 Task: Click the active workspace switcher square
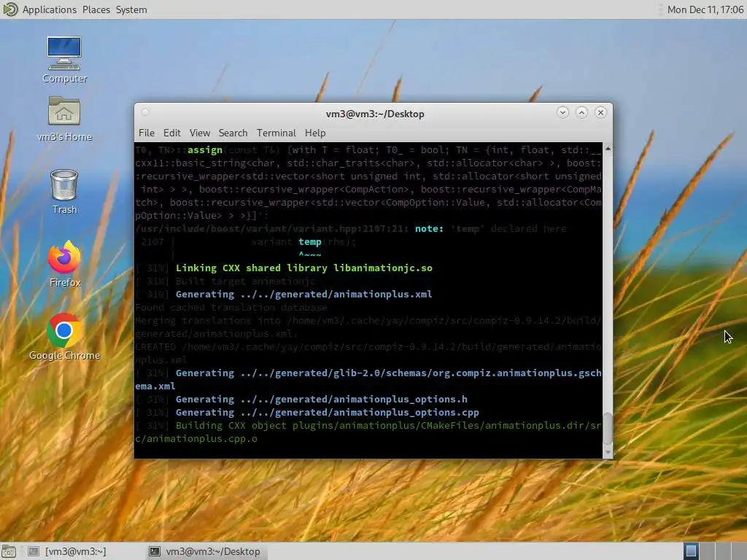pos(692,551)
